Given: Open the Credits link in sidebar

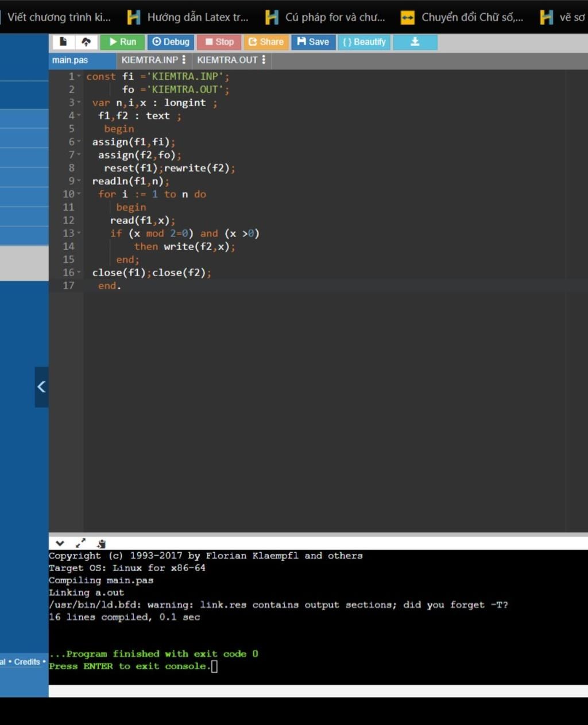Looking at the screenshot, I should coord(27,662).
